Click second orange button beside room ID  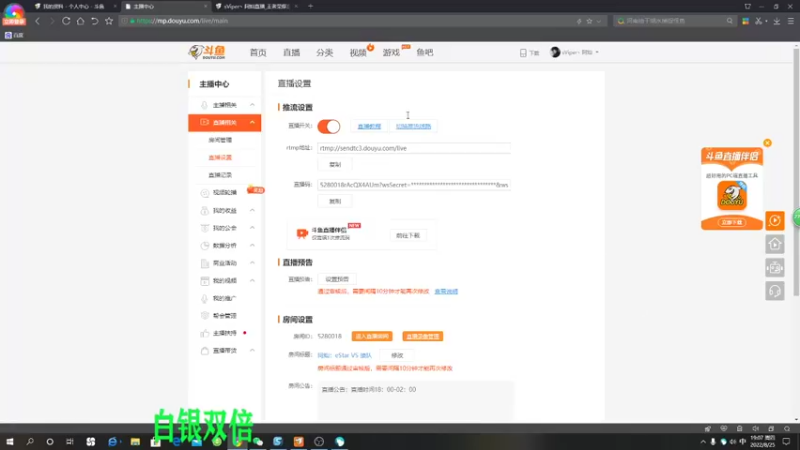coord(422,336)
